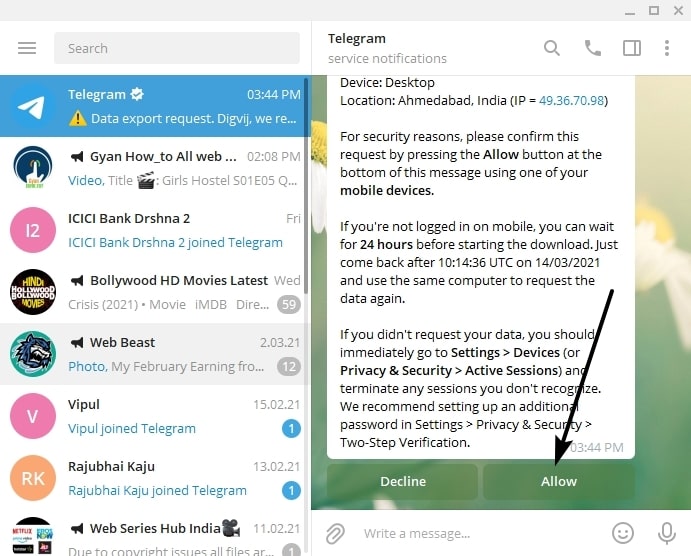Open the three-dot more options menu
The width and height of the screenshot is (691, 556).
click(x=667, y=48)
